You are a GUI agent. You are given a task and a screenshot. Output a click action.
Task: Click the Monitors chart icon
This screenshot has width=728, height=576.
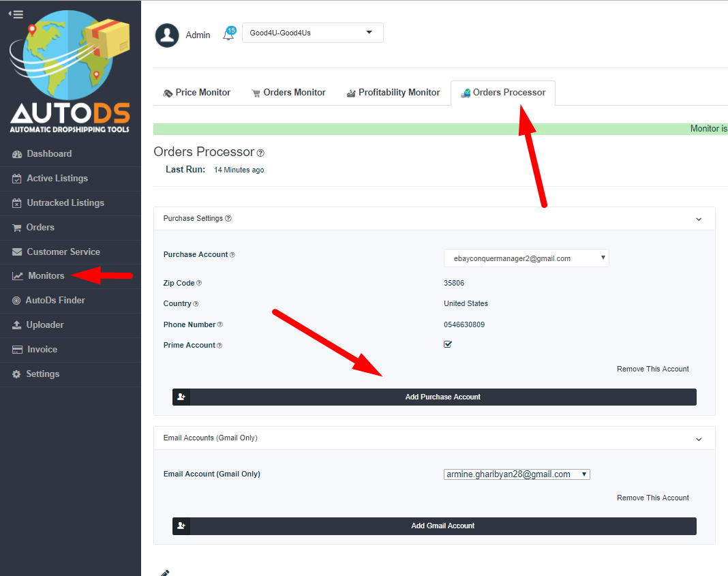[x=18, y=276]
